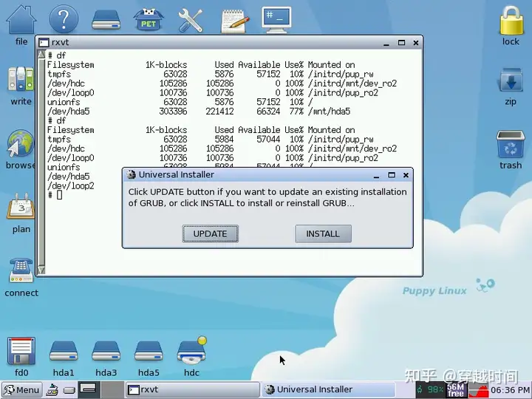Click the 98% battery/CPU indicator
The width and height of the screenshot is (532, 399).
[x=430, y=389]
